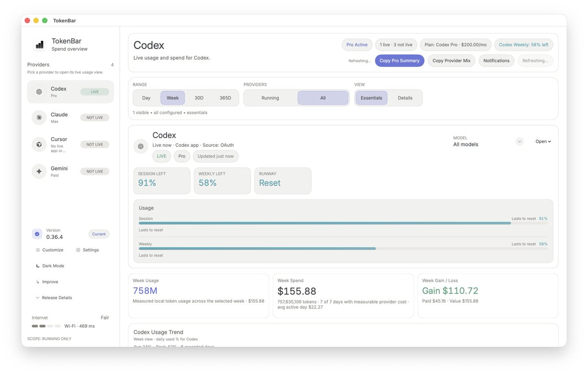
Task: Switch to Essentials view
Action: [371, 98]
